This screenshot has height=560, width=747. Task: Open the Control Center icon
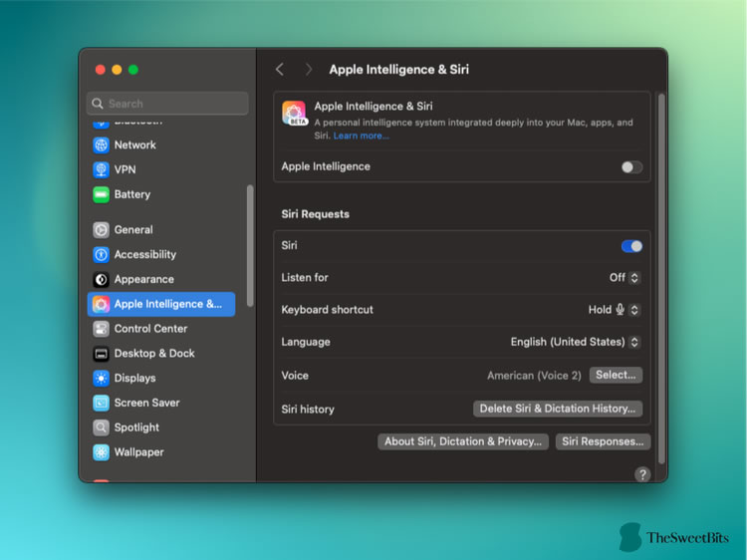point(101,329)
